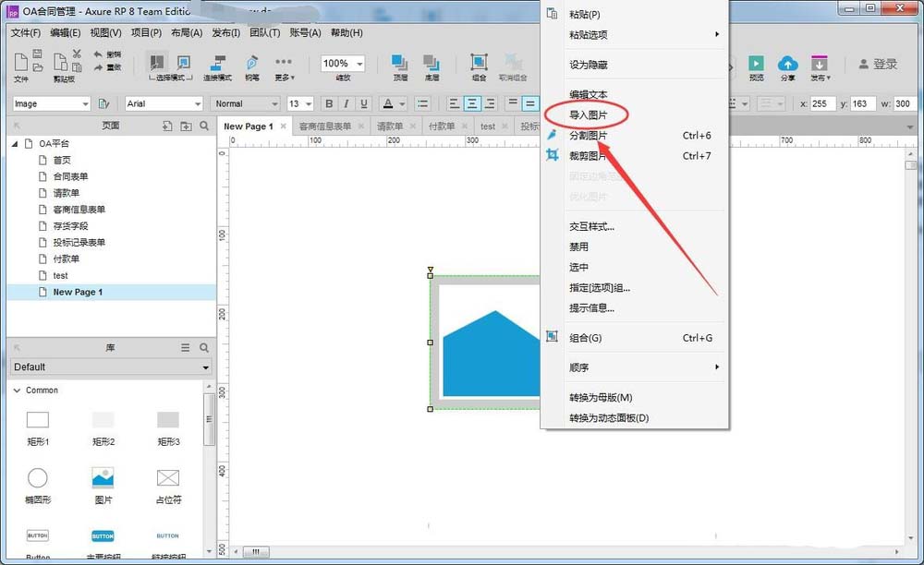Open the Normal paragraph style dropdown
924x565 pixels.
pos(245,103)
